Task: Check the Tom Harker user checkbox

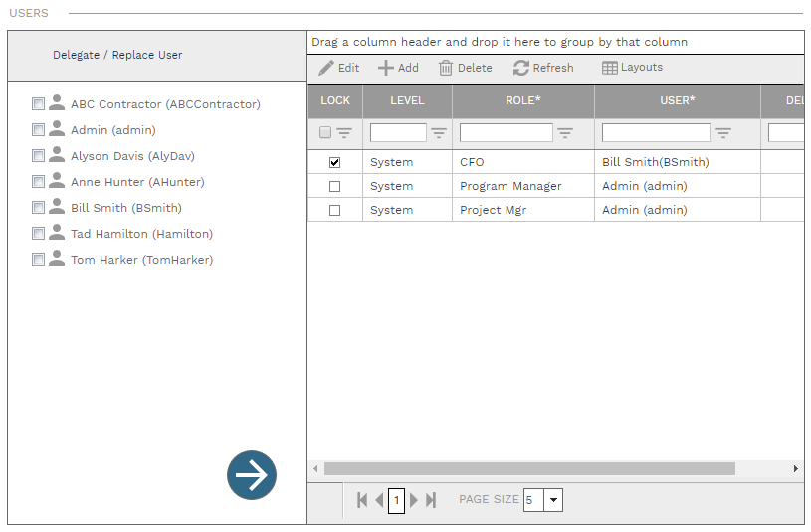Action: pos(38,259)
